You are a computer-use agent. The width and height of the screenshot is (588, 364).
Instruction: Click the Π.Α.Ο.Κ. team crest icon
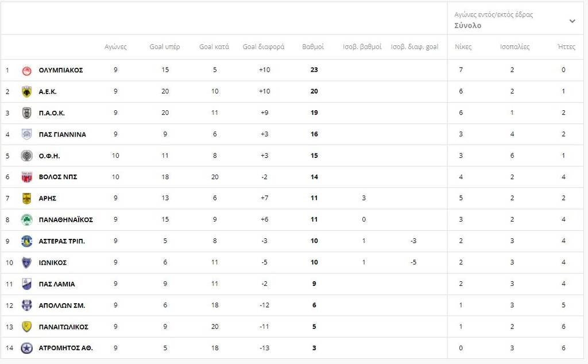click(26, 113)
